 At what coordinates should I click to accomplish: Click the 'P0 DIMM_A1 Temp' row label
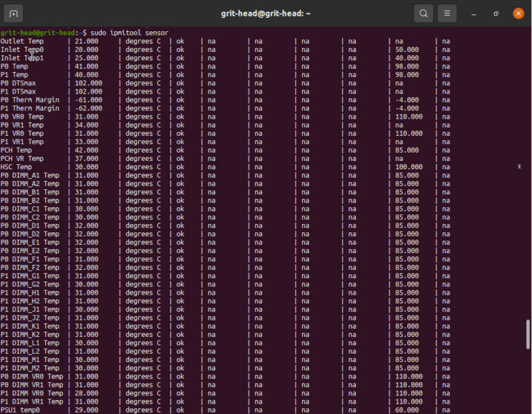click(x=30, y=175)
